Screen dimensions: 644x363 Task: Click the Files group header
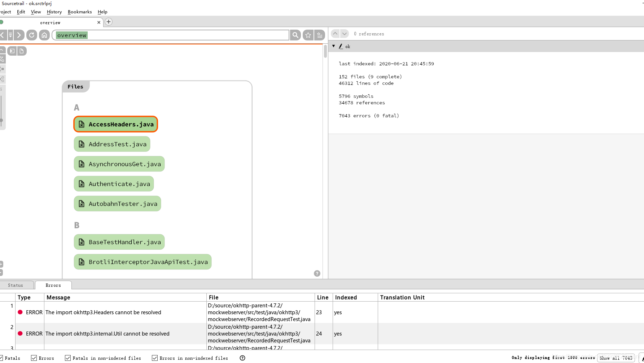coord(75,87)
